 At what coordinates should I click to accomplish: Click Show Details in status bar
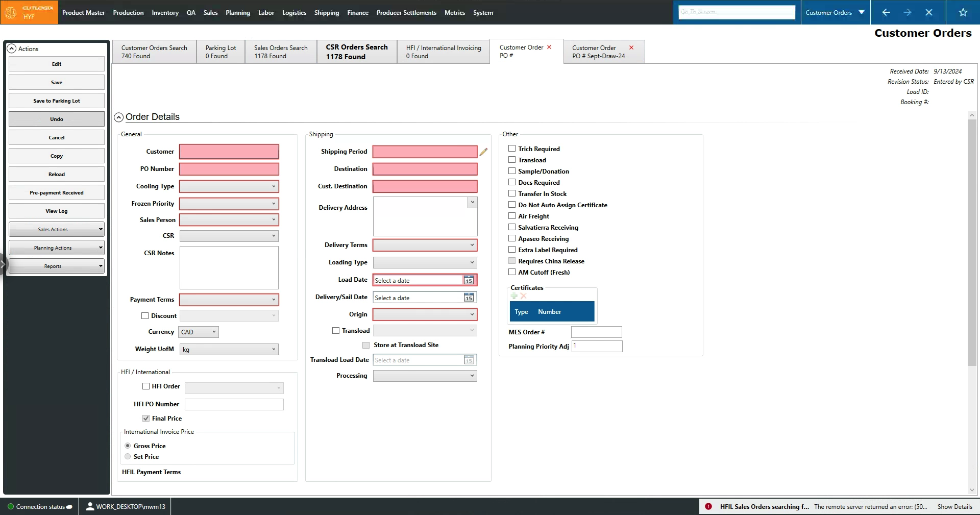954,506
